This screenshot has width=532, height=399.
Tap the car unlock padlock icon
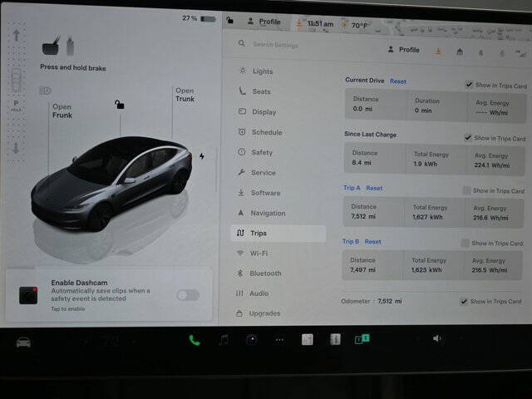[119, 105]
